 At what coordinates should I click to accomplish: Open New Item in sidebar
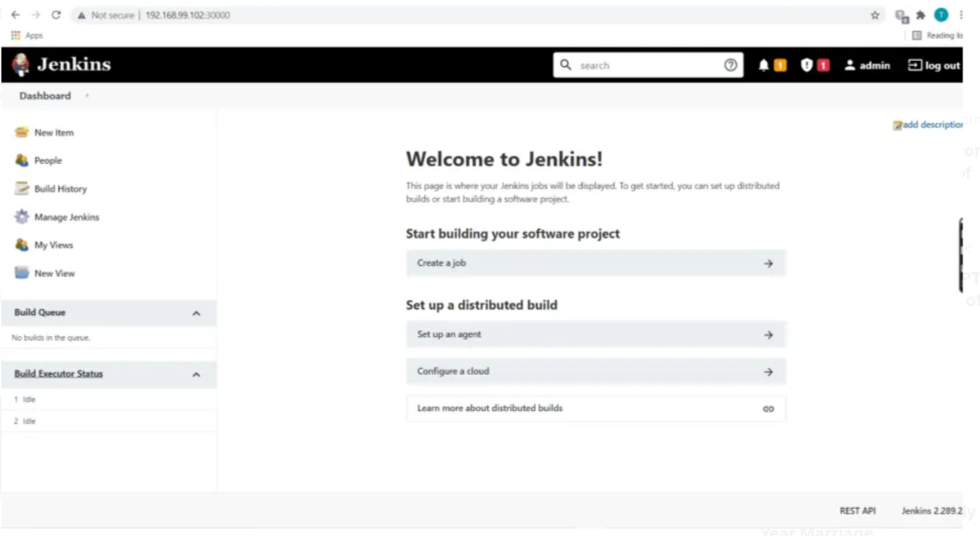54,132
